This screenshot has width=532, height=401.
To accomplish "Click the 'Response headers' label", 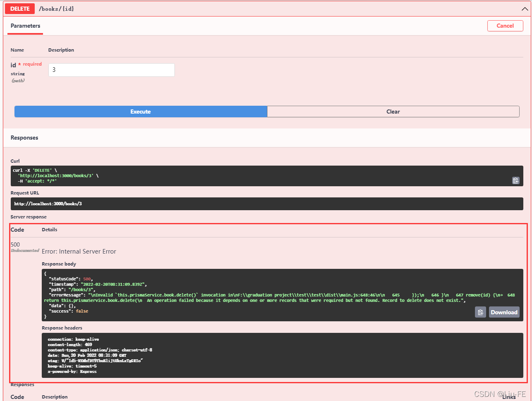I will [x=62, y=328].
